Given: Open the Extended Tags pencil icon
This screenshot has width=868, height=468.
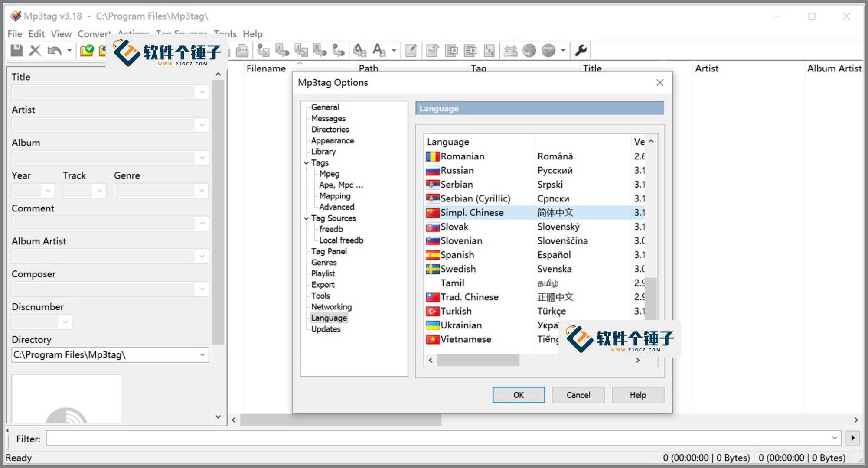Looking at the screenshot, I should point(411,50).
